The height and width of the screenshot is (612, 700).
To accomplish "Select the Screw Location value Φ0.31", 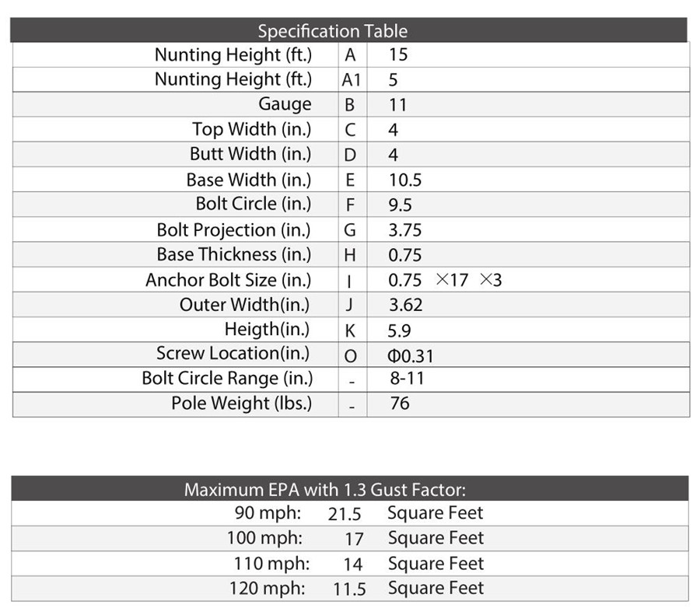I will coord(410,356).
